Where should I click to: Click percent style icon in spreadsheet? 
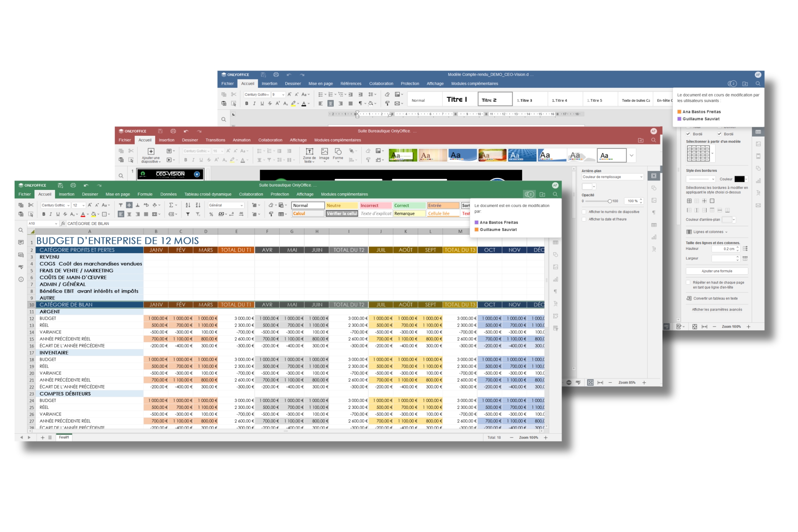(x=211, y=214)
